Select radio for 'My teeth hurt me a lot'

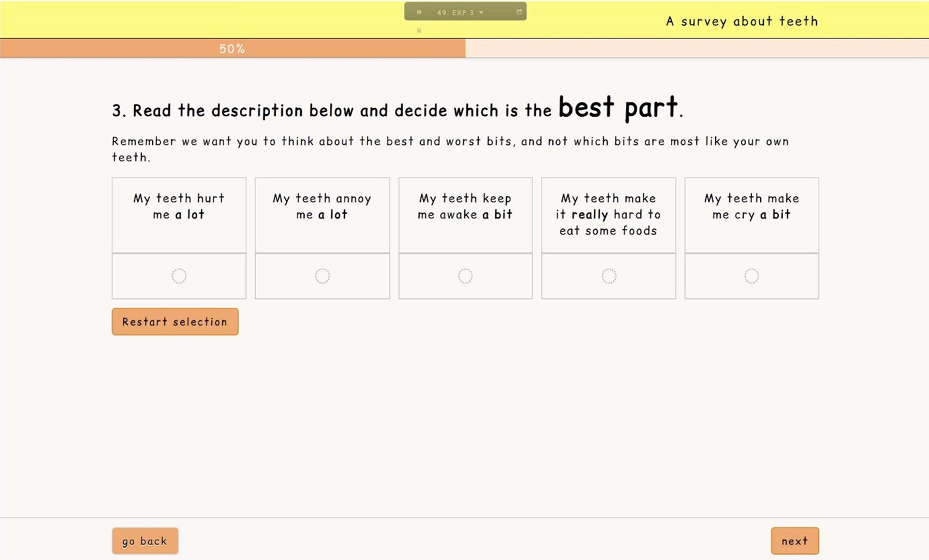pyautogui.click(x=179, y=276)
